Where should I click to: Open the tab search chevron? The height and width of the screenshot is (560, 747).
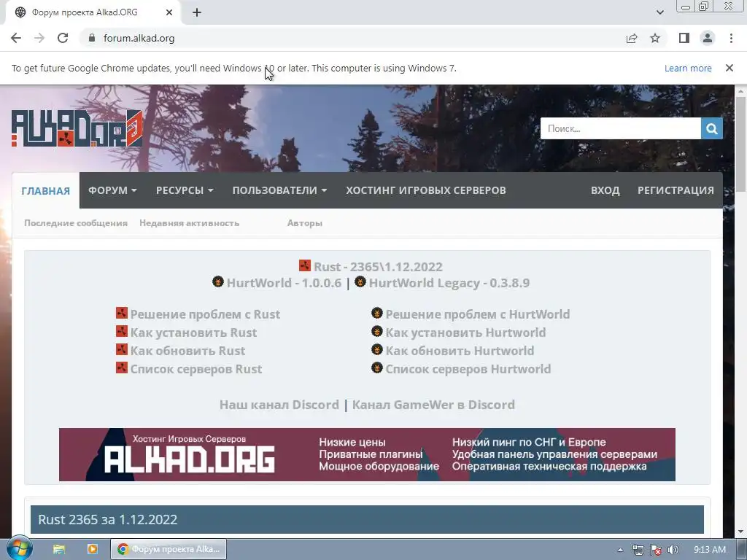(659, 12)
